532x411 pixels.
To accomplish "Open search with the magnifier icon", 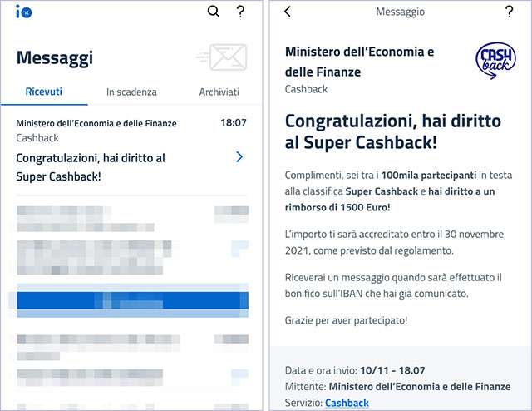I will [214, 12].
